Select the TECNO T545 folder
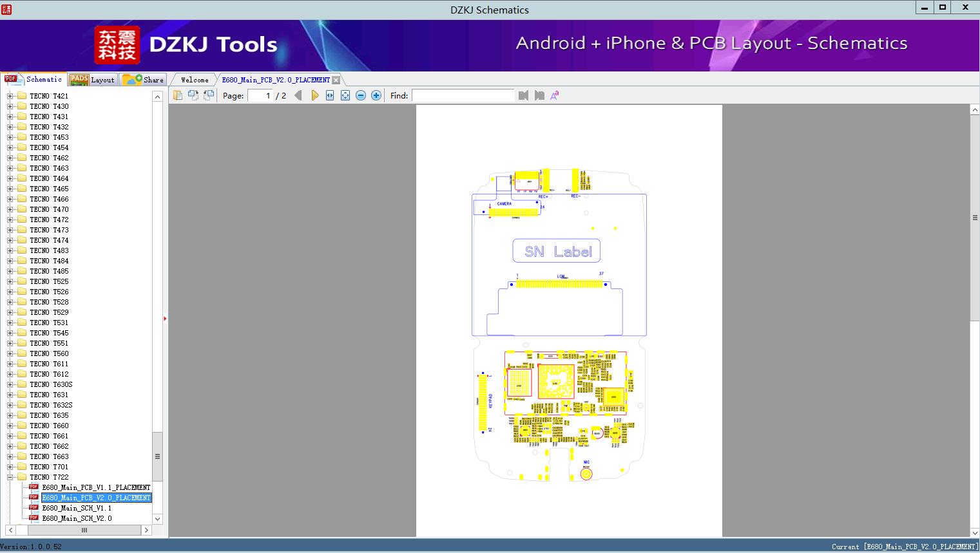This screenshot has height=553, width=980. pyautogui.click(x=49, y=333)
